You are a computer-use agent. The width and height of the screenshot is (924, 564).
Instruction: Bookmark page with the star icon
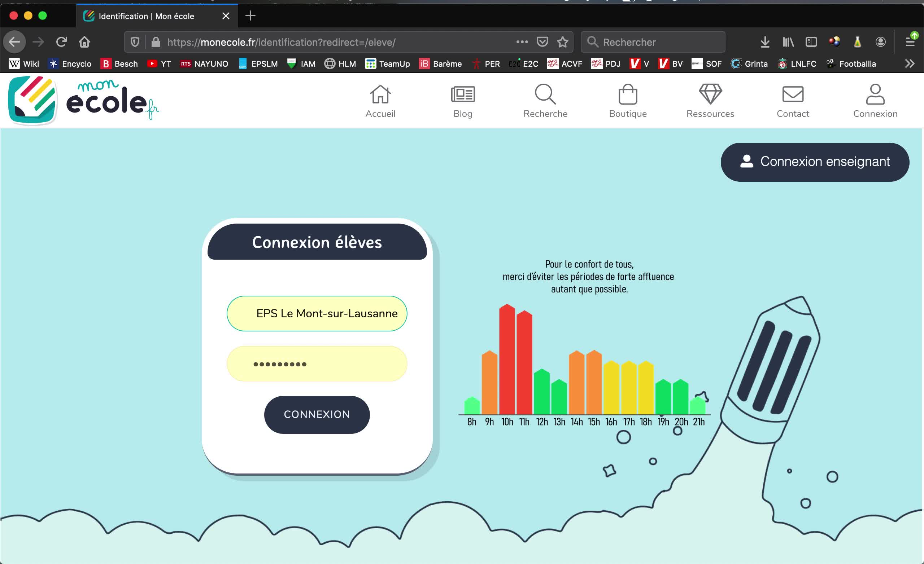(x=562, y=42)
